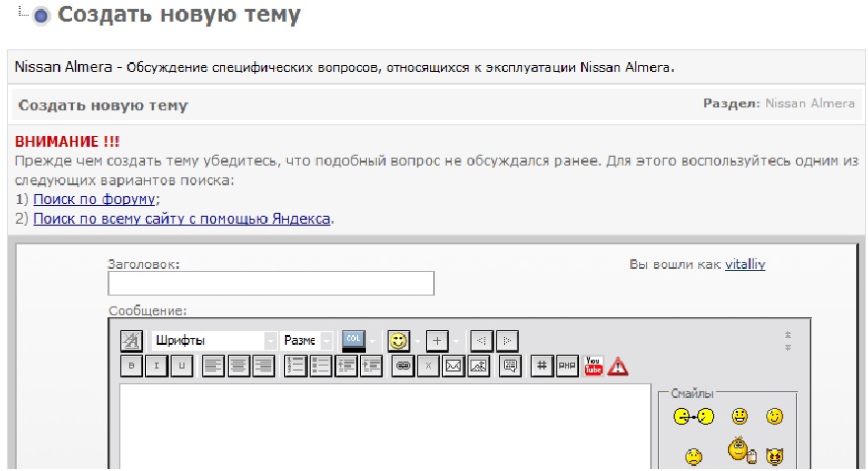
Task: Align text right in editor
Action: (263, 366)
